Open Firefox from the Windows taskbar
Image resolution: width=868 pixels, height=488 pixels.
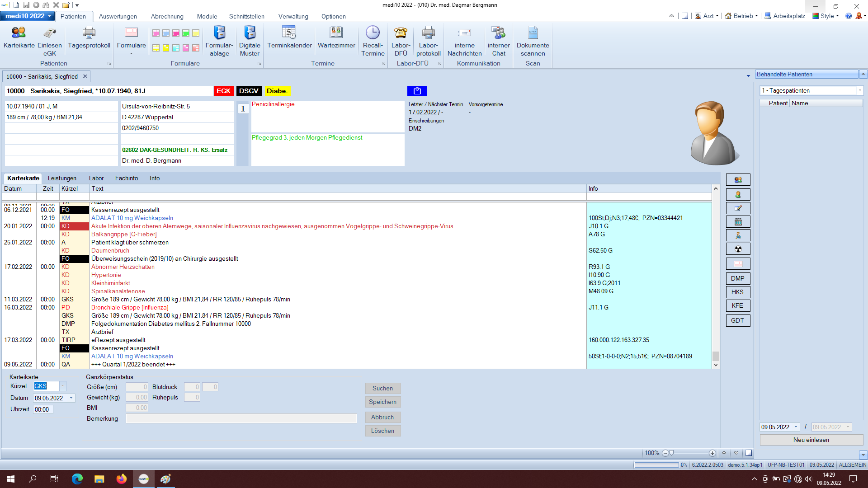[122, 479]
